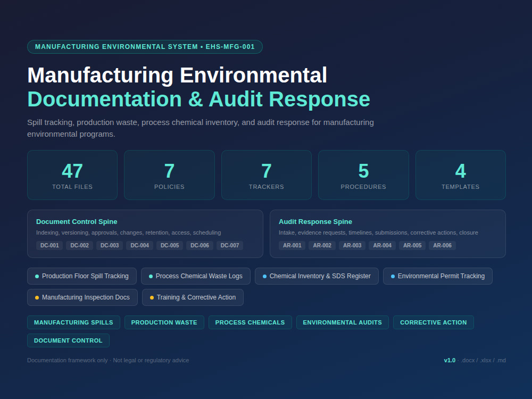Select the DC-007 chip
Image resolution: width=532 pixels, height=399 pixels.
click(x=230, y=245)
